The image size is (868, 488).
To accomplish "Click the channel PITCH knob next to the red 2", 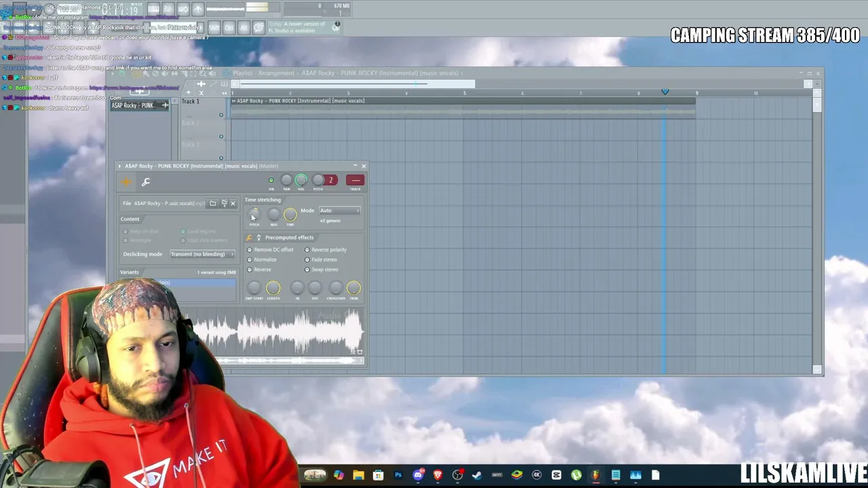I will (x=318, y=180).
